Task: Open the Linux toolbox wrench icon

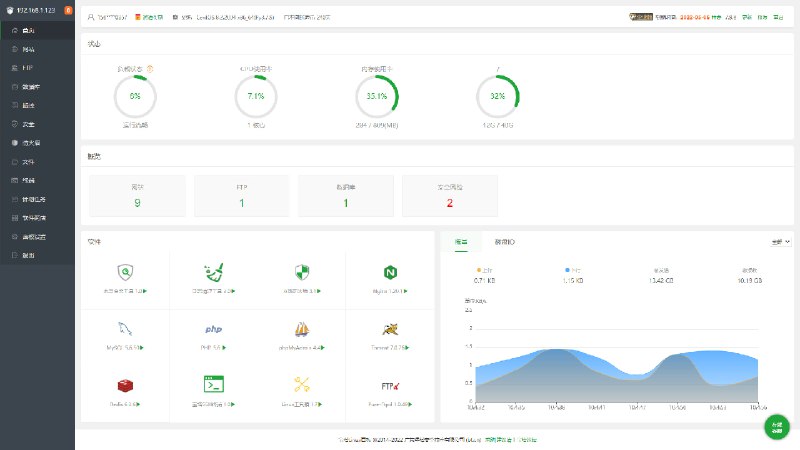Action: point(301,385)
